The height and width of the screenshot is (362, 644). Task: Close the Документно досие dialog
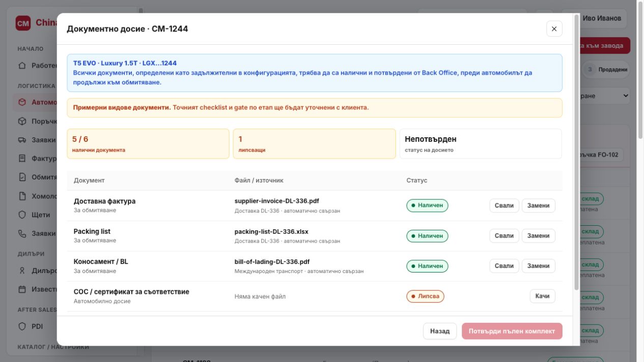(554, 29)
